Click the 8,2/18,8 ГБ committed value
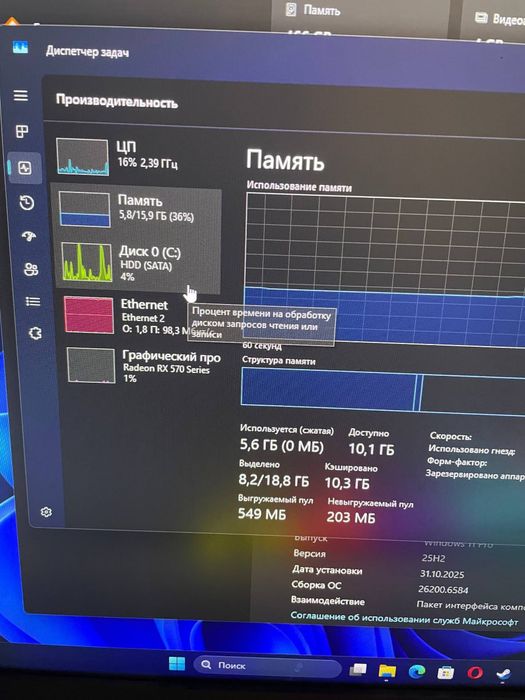The image size is (525, 700). [274, 480]
